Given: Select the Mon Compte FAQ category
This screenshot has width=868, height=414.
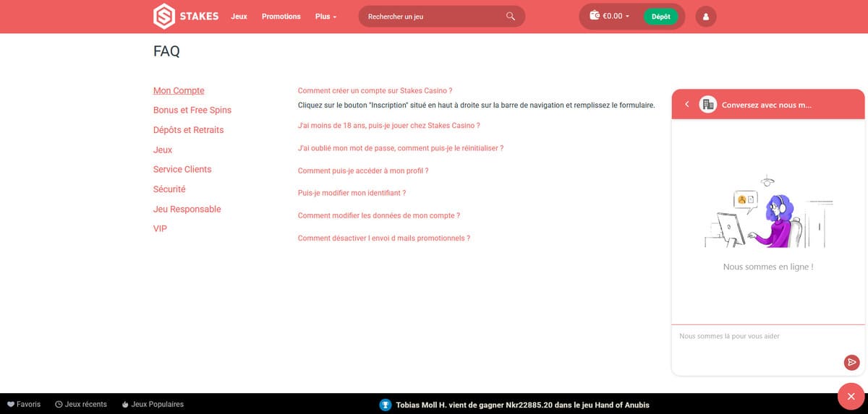Looking at the screenshot, I should [x=179, y=90].
